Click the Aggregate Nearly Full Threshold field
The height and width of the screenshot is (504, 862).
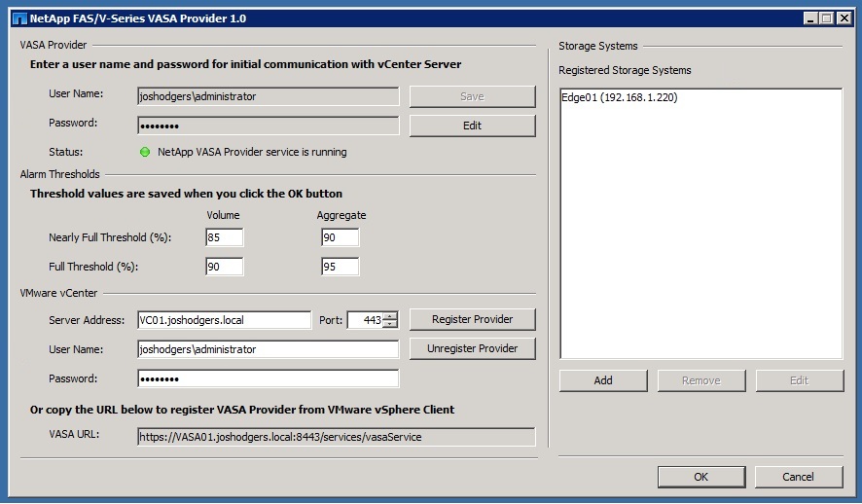tap(340, 237)
